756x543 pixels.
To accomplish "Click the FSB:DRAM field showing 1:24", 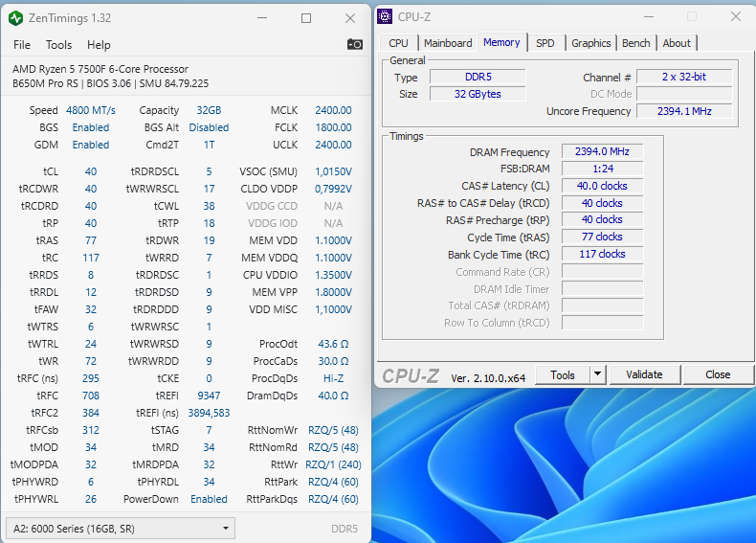I will click(x=602, y=169).
